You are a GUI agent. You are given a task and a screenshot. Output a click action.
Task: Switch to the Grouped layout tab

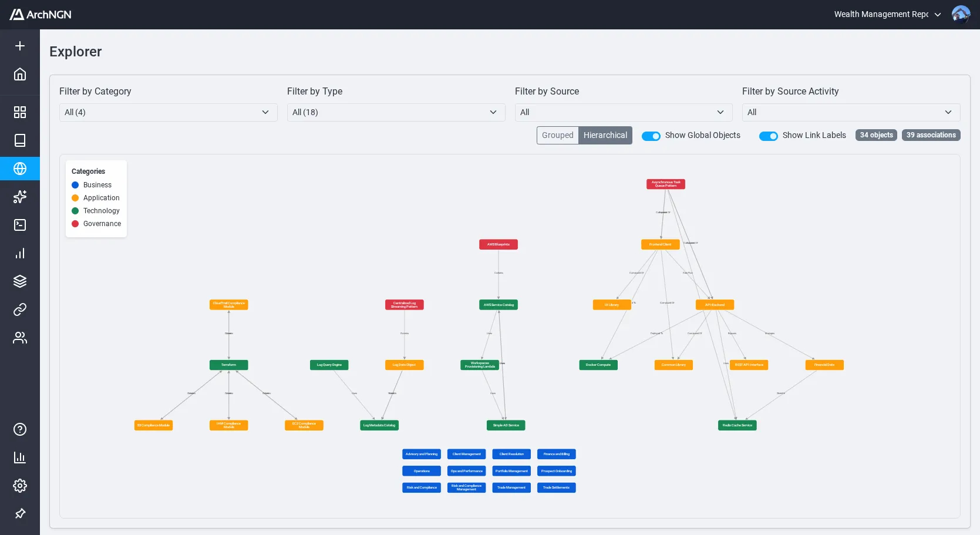tap(557, 135)
